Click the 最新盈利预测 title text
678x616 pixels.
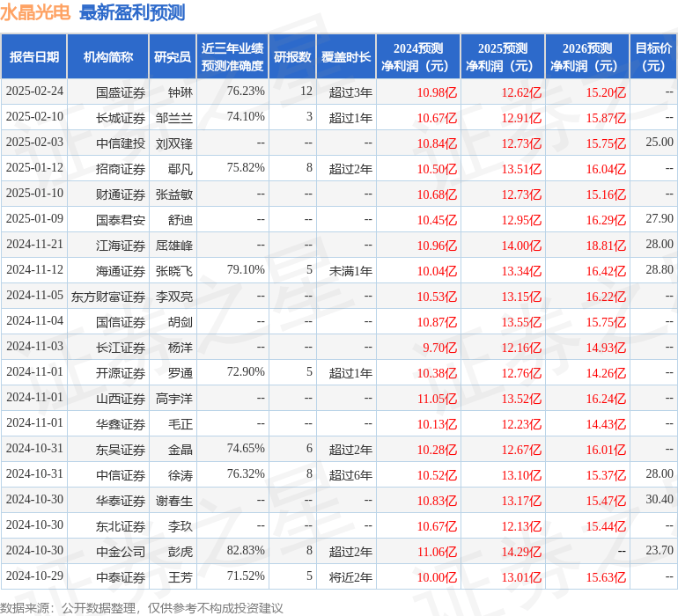tap(132, 12)
